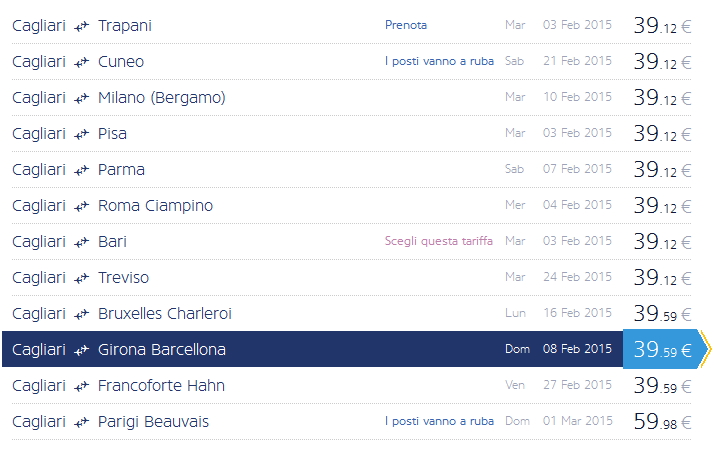The image size is (714, 450).
Task: Select the highlighted 39.59 € price button
Action: click(663, 349)
